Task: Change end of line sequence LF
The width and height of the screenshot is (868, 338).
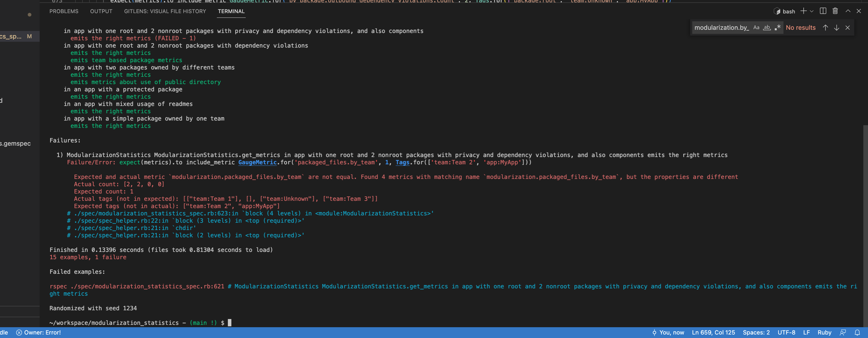Action: pos(806,333)
